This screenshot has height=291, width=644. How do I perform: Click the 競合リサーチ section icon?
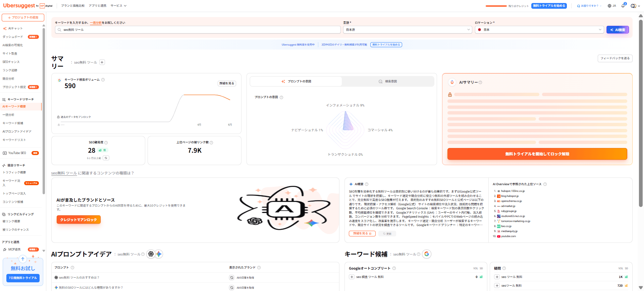pos(4,165)
